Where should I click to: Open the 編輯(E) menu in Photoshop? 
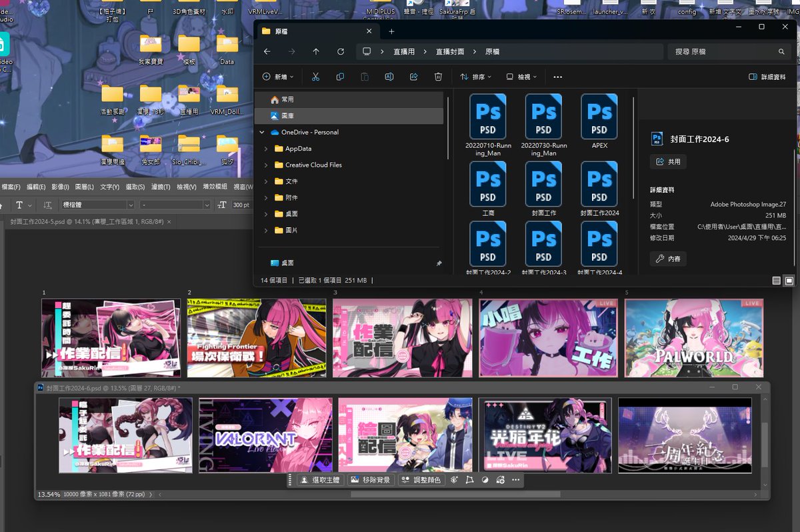point(36,187)
